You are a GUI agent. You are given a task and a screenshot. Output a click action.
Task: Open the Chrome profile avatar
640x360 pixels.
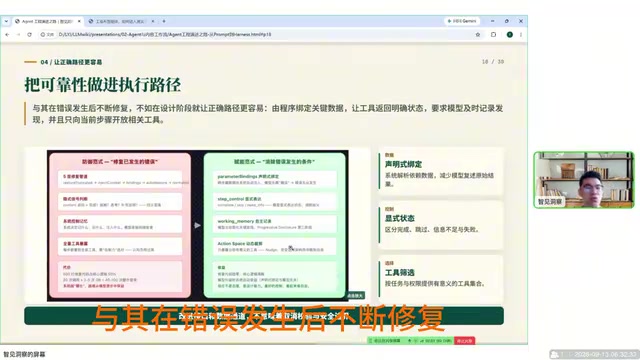(510, 35)
